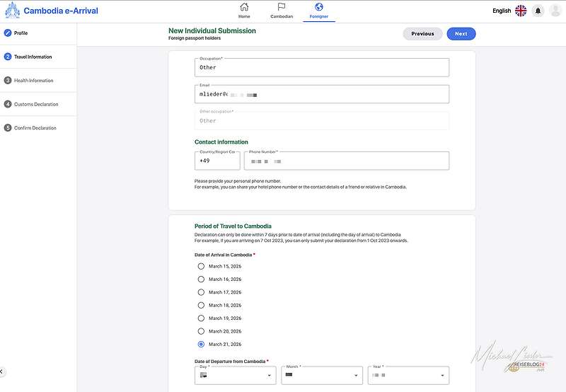Choose March 18, 2026 radio button
Viewport: 566px width, 392px height.
click(201, 305)
